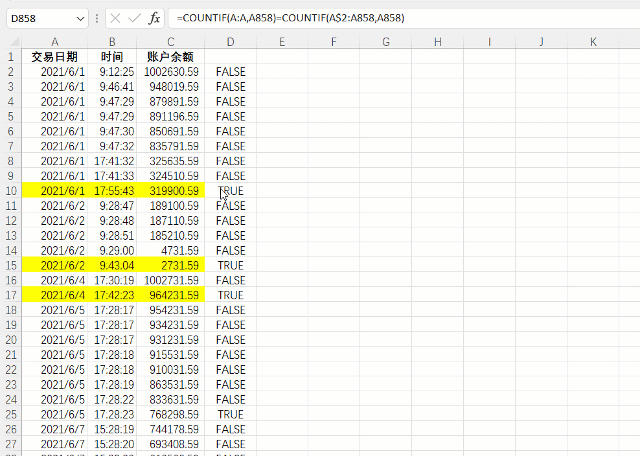Select row 17 header

point(11,295)
